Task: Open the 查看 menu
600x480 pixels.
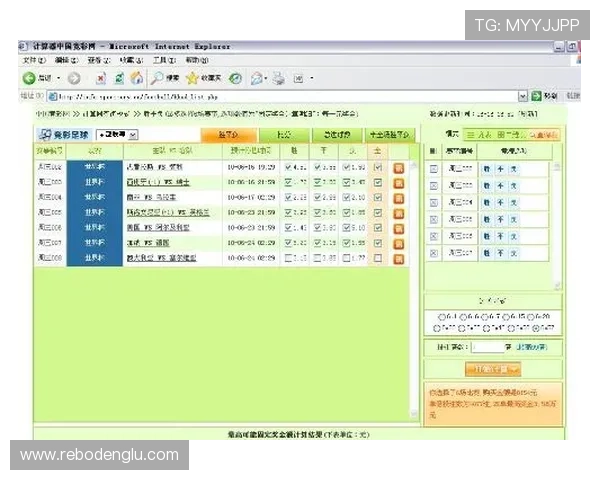Action: point(99,60)
